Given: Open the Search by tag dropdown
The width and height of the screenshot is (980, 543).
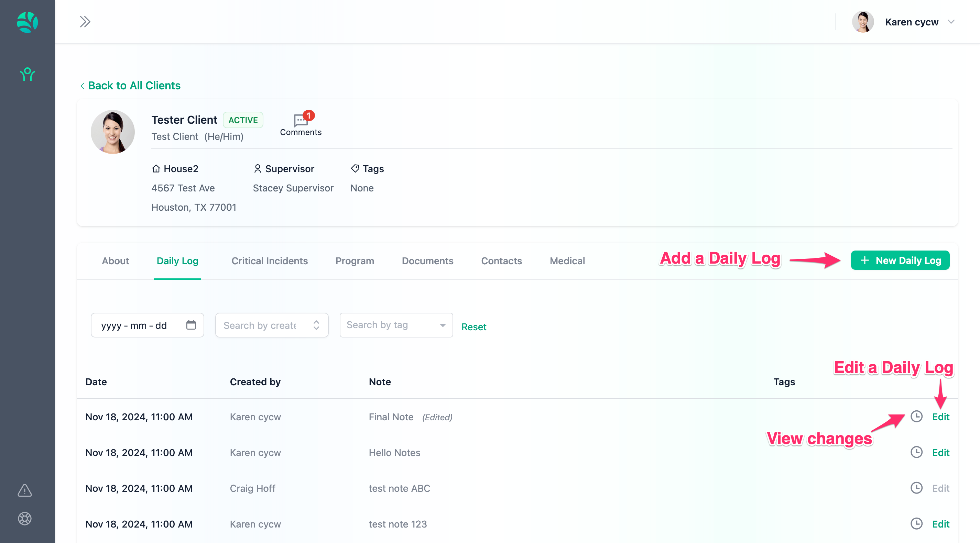Looking at the screenshot, I should point(443,325).
